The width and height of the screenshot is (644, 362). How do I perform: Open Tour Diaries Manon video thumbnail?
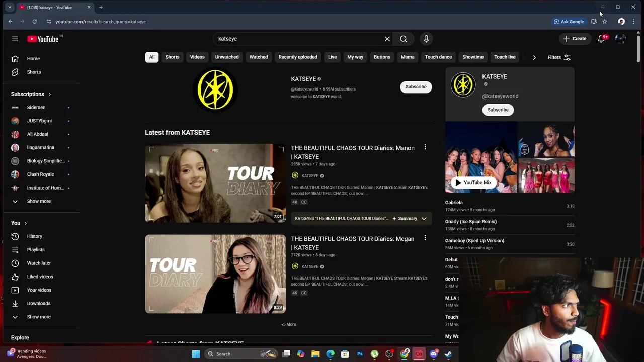(215, 183)
